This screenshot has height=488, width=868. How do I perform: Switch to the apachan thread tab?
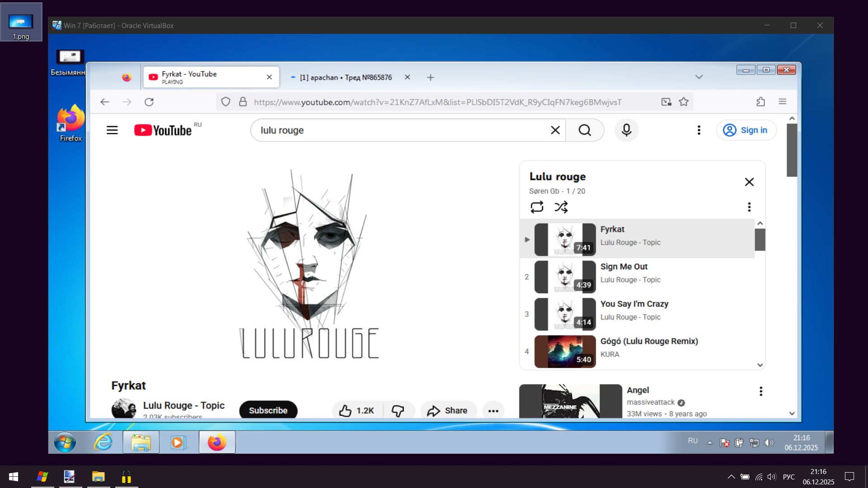[346, 77]
